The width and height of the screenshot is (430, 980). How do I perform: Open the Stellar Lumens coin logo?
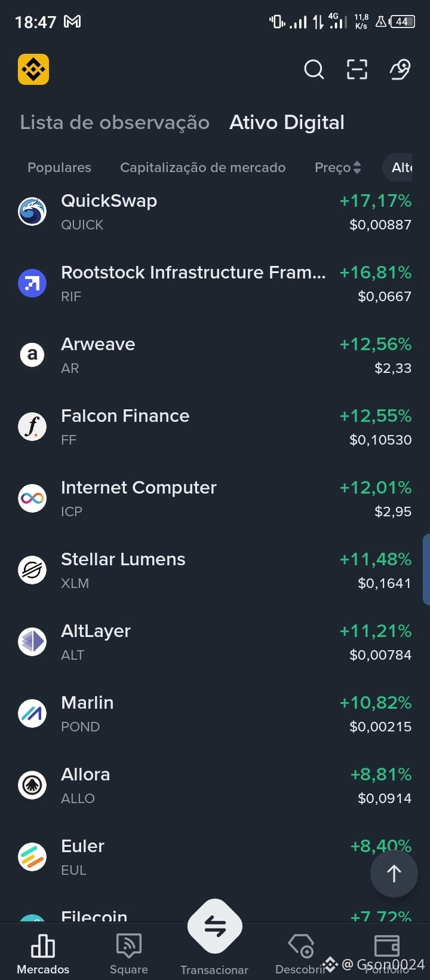[32, 570]
